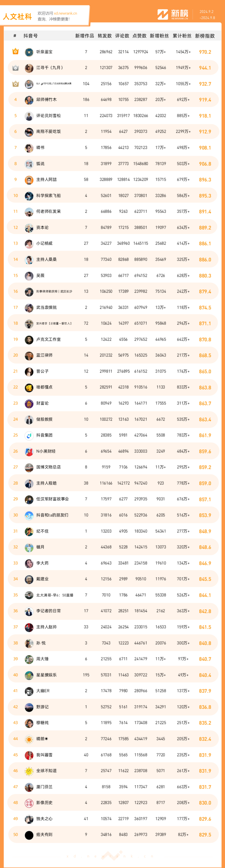Click rank number 50 row
The image size is (225, 868).
[x=113, y=835]
